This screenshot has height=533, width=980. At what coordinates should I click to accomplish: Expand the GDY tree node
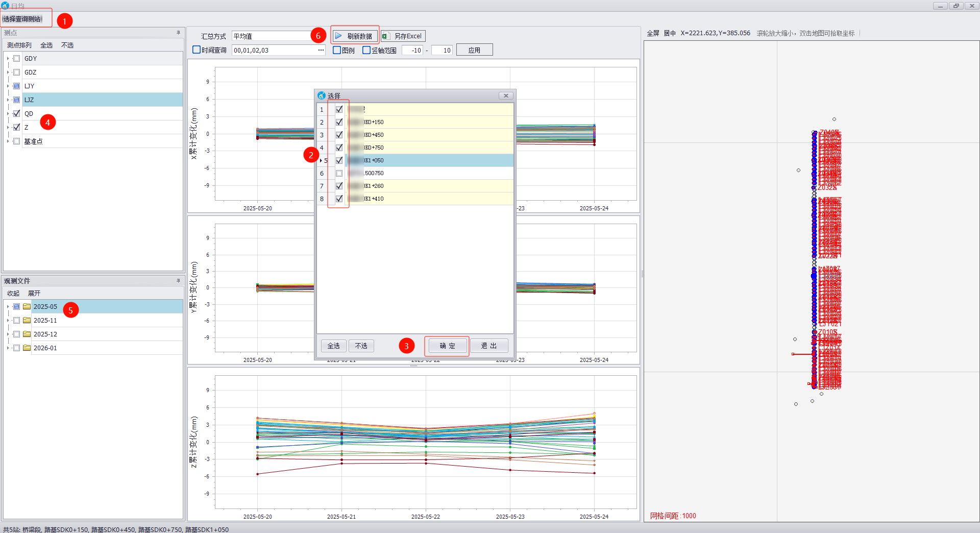coord(8,59)
